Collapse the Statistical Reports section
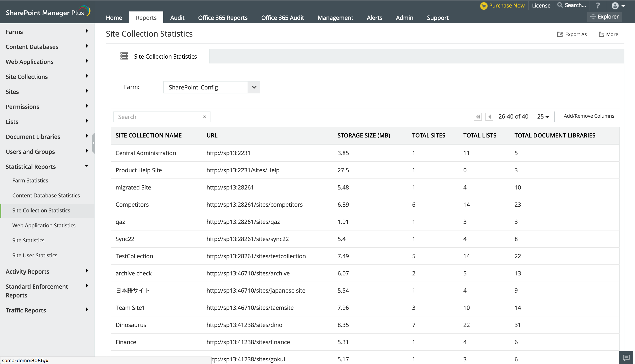The image size is (635, 364). (87, 166)
